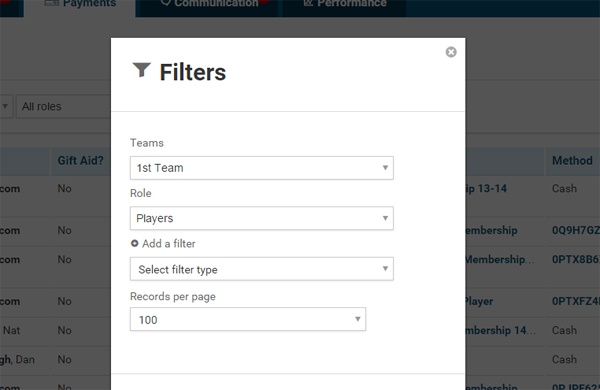This screenshot has height=390, width=600.
Task: Click the Payments tab card icon
Action: pyautogui.click(x=52, y=3)
